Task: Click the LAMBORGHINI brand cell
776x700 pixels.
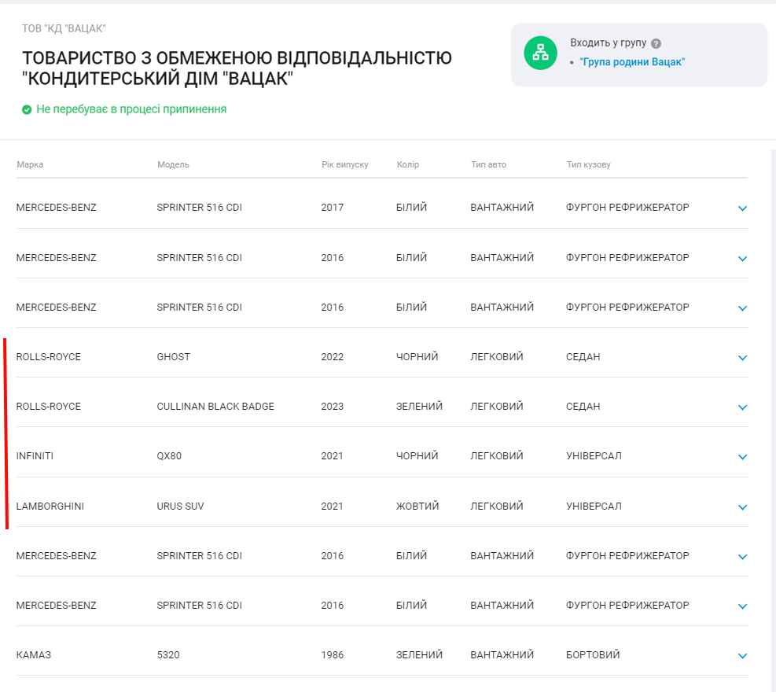Action: pos(50,507)
